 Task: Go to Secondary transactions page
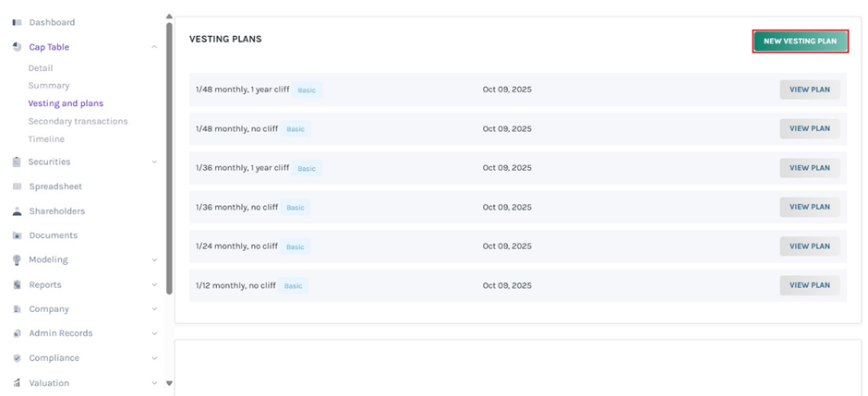[78, 121]
